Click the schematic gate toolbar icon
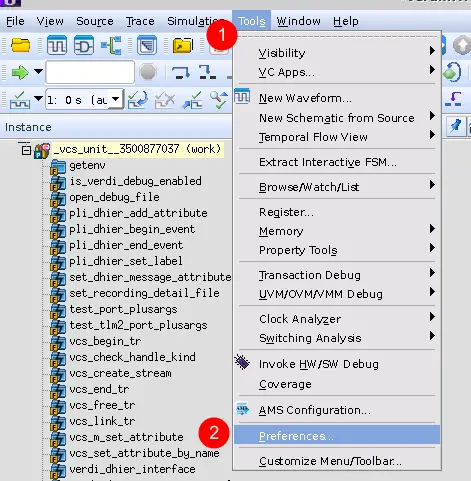This screenshot has height=481, width=471. (x=84, y=45)
